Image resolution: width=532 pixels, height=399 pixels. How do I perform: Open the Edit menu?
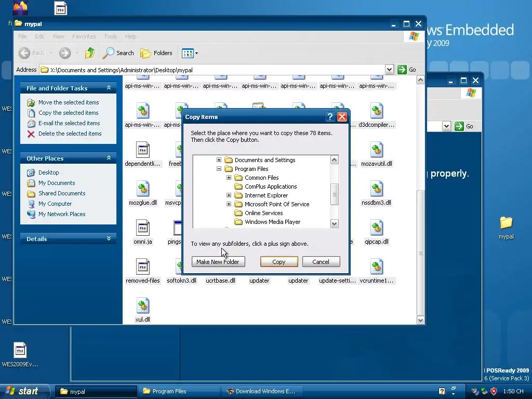(39, 36)
